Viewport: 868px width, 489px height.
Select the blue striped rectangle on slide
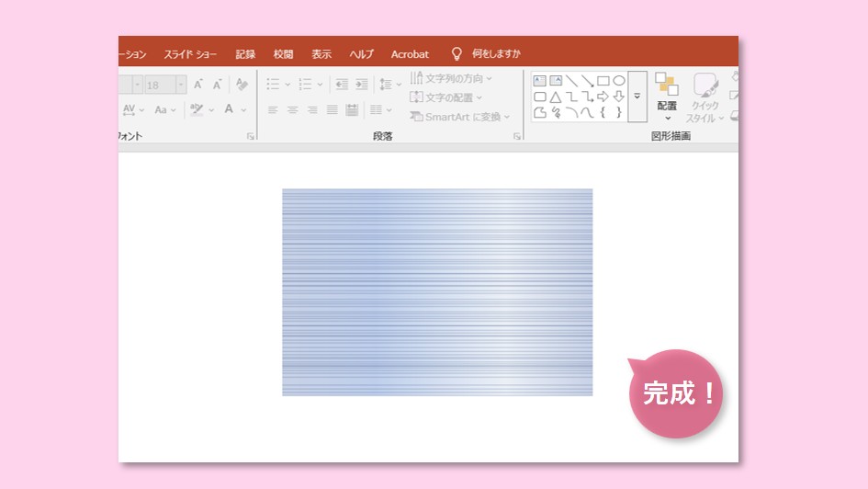pyautogui.click(x=437, y=292)
